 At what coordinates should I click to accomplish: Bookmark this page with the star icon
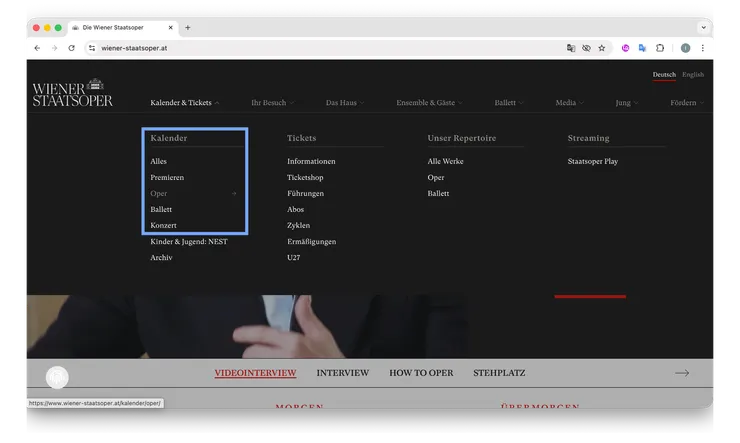(x=602, y=48)
